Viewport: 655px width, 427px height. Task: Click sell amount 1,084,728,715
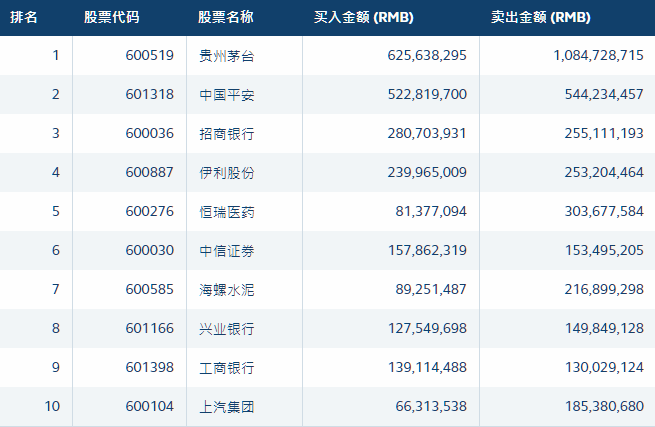coord(599,55)
